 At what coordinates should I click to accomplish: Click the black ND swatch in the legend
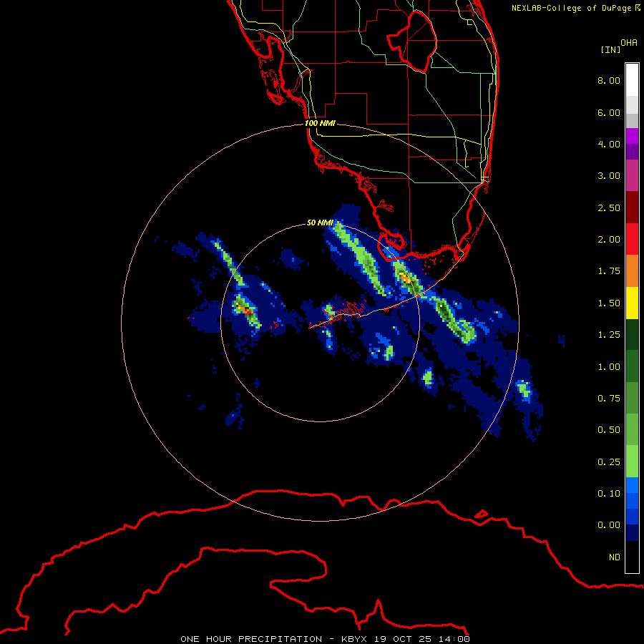[x=632, y=557]
